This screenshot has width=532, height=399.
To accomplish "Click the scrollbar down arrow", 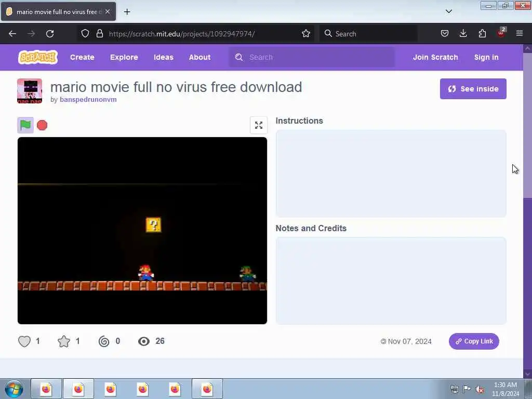I will point(528,374).
